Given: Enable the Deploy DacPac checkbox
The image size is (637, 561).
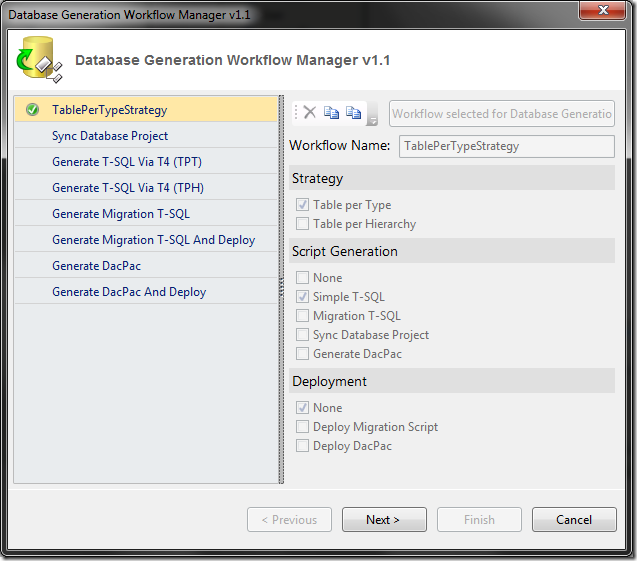Looking at the screenshot, I should [302, 446].
